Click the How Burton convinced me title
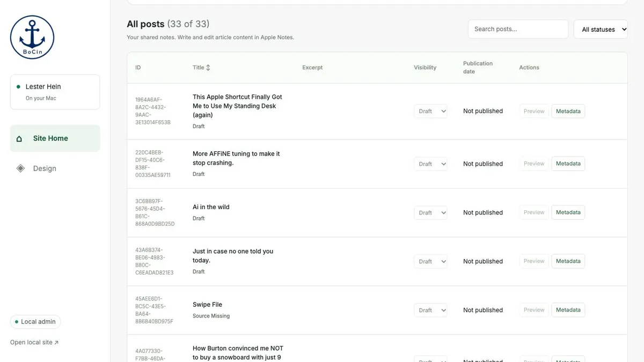The height and width of the screenshot is (362, 644). coord(238,353)
